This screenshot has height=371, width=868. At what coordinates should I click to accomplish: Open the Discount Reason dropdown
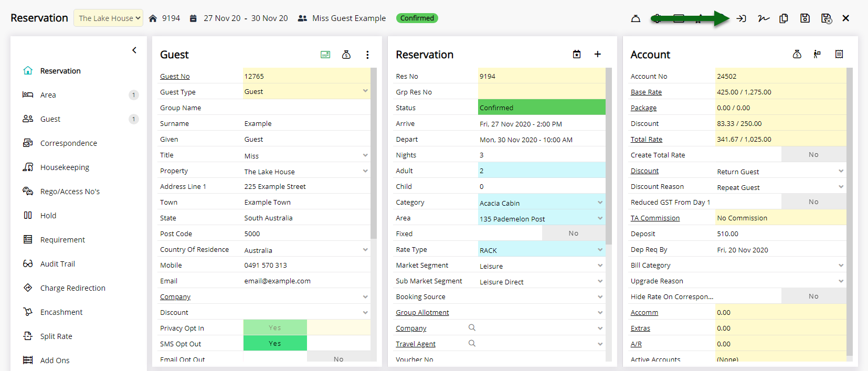(x=781, y=187)
